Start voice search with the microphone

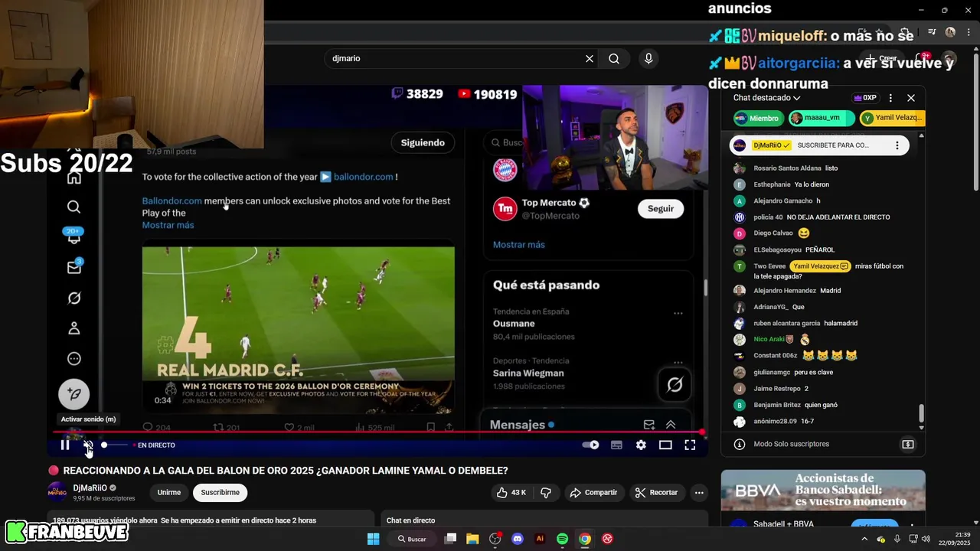coord(648,58)
